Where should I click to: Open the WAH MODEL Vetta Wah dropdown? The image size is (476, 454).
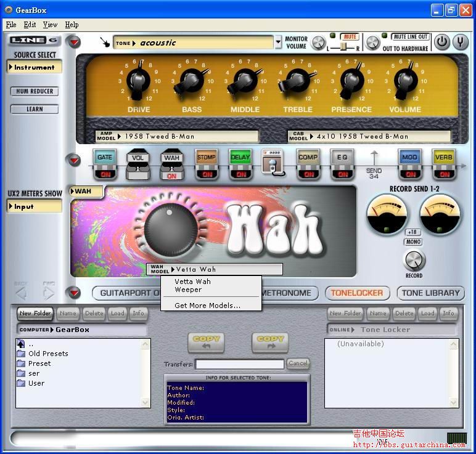click(x=215, y=269)
